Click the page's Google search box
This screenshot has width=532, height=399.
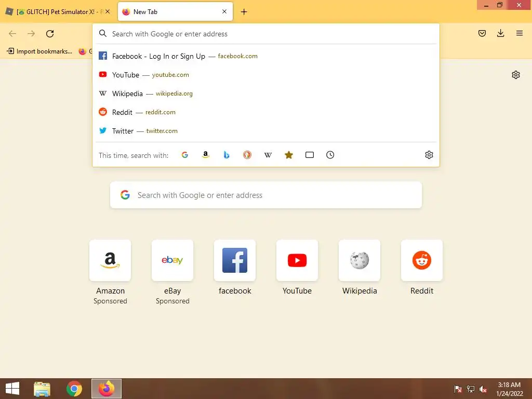tap(265, 195)
